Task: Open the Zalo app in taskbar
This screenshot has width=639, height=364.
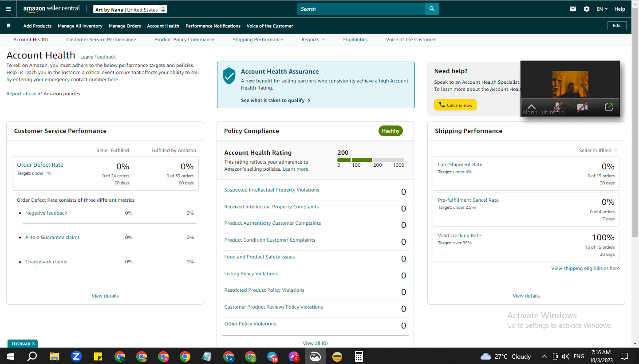Action: point(76,356)
